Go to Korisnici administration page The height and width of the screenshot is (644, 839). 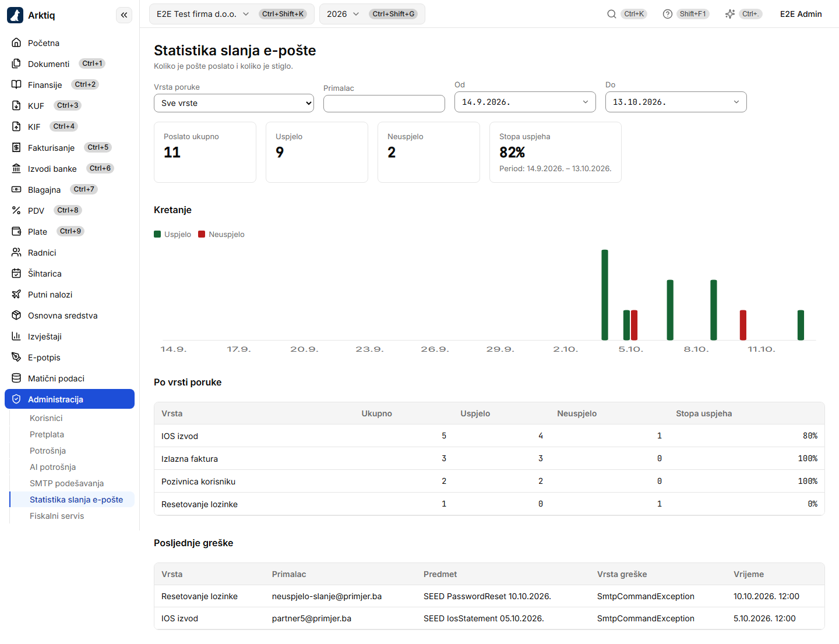point(46,418)
